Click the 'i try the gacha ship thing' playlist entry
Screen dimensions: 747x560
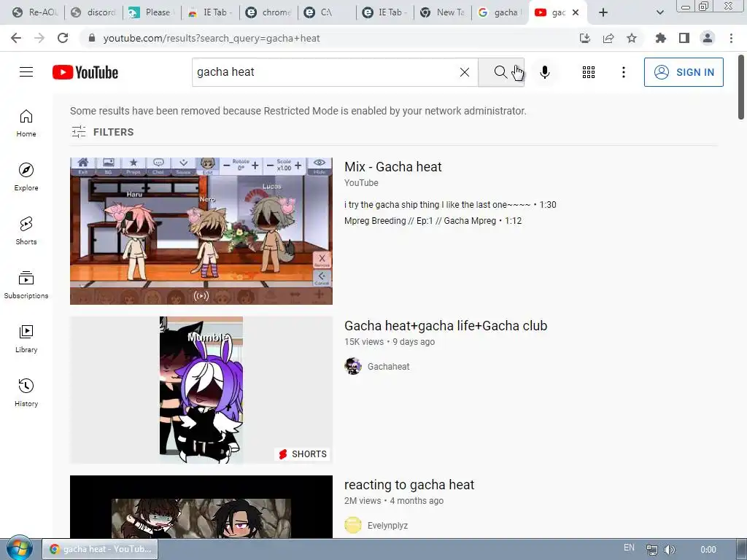pos(450,205)
